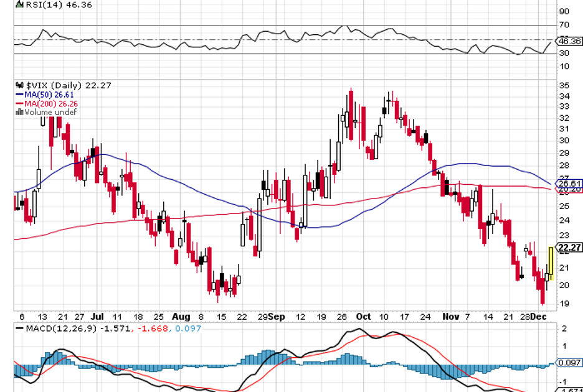Click the blue MA(50) legend line marker

(20, 95)
